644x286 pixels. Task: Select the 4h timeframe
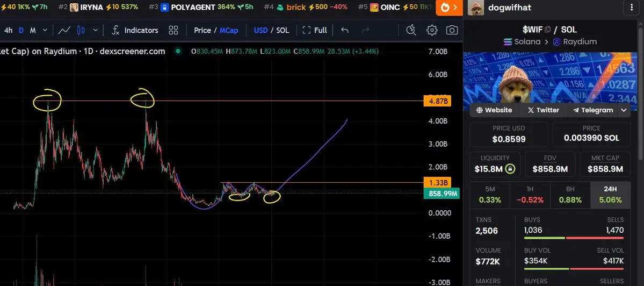tap(8, 30)
